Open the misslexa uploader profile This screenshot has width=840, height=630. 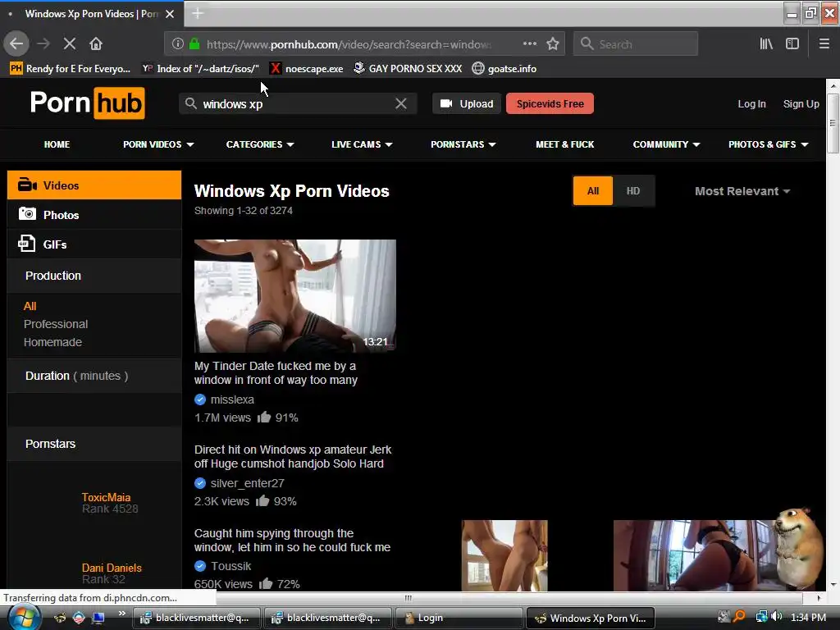tap(232, 399)
